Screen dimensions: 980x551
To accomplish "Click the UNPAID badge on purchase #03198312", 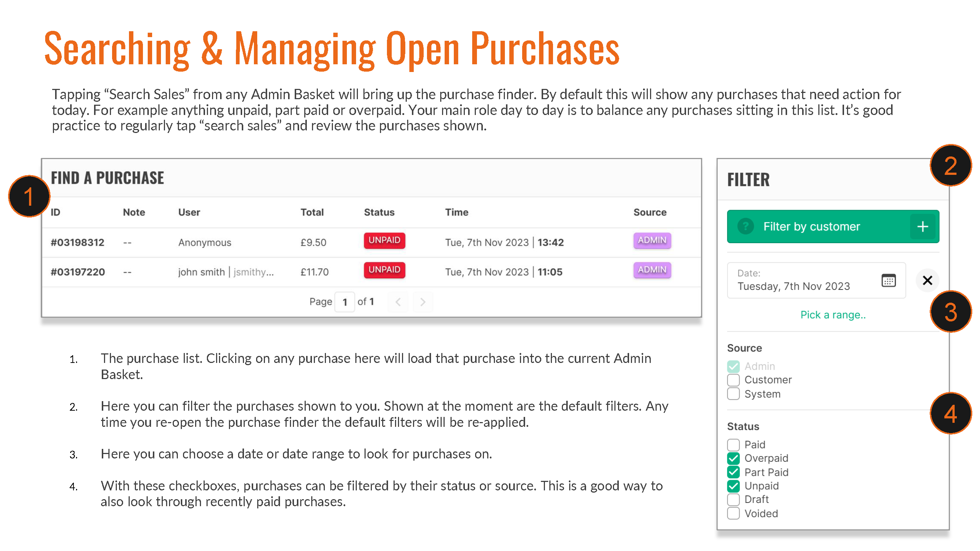I will pyautogui.click(x=384, y=240).
